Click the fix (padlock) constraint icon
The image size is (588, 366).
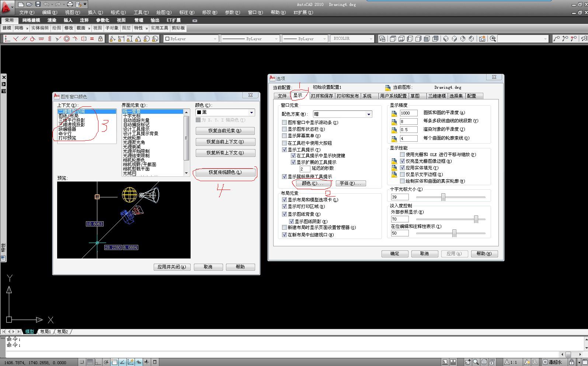tap(100, 39)
